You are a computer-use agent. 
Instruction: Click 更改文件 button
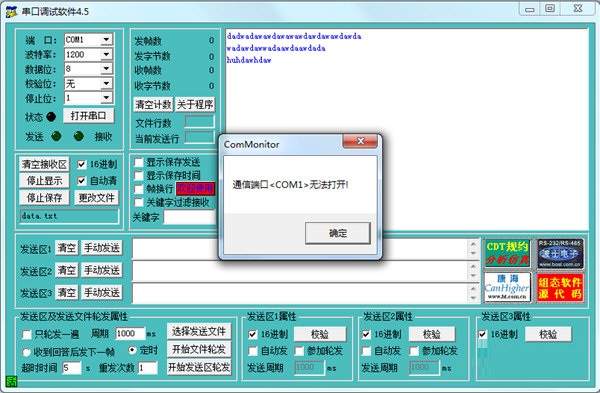(x=96, y=198)
